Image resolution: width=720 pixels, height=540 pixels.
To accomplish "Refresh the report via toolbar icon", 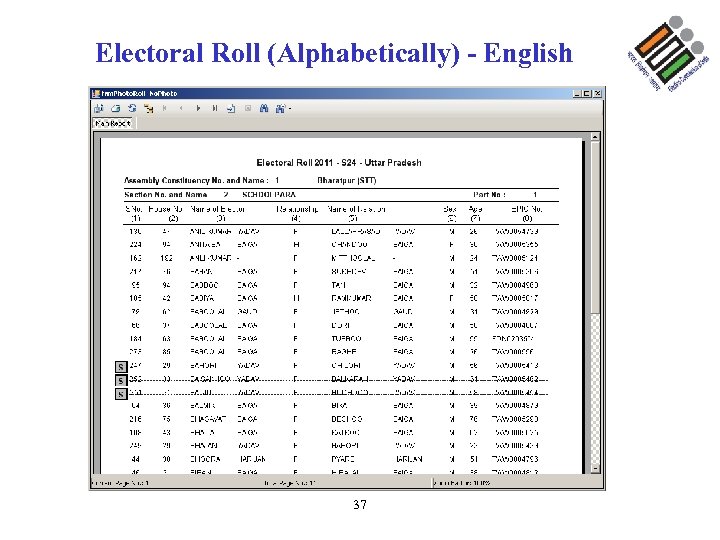I will pos(132,108).
